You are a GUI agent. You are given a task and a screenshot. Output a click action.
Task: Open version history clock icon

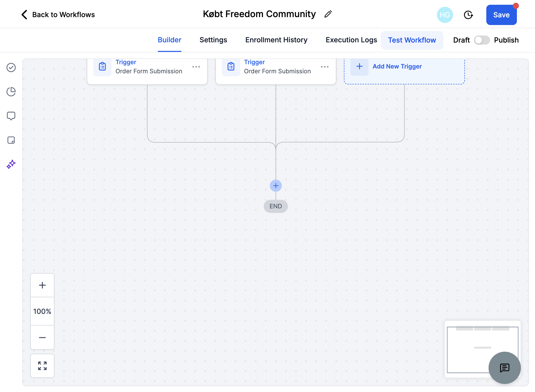468,15
